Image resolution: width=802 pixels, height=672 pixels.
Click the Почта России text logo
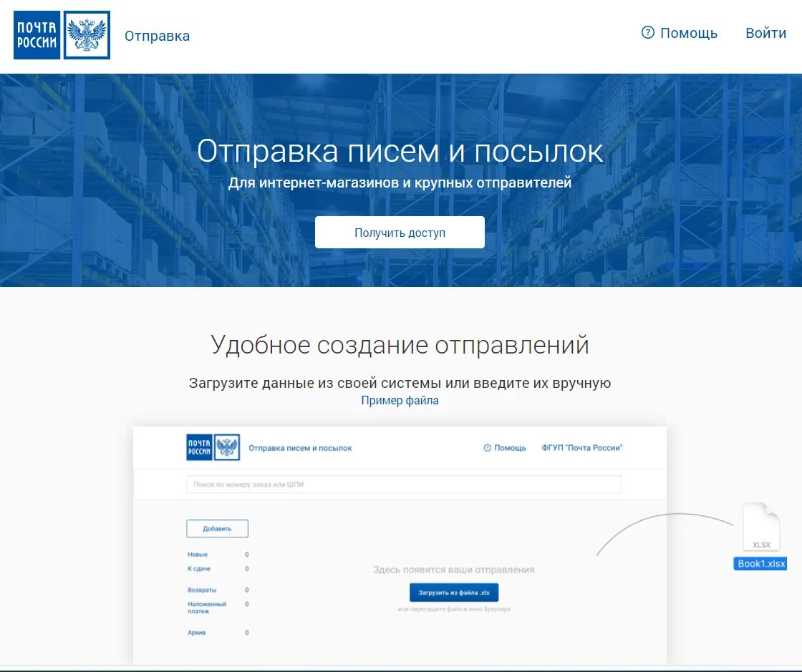click(x=37, y=35)
